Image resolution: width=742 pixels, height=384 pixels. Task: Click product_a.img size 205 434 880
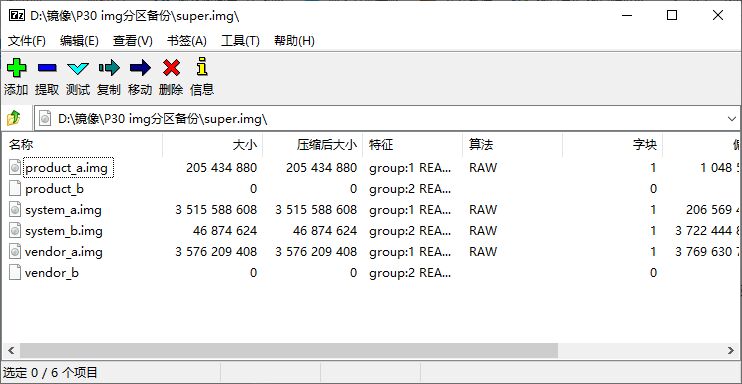221,168
